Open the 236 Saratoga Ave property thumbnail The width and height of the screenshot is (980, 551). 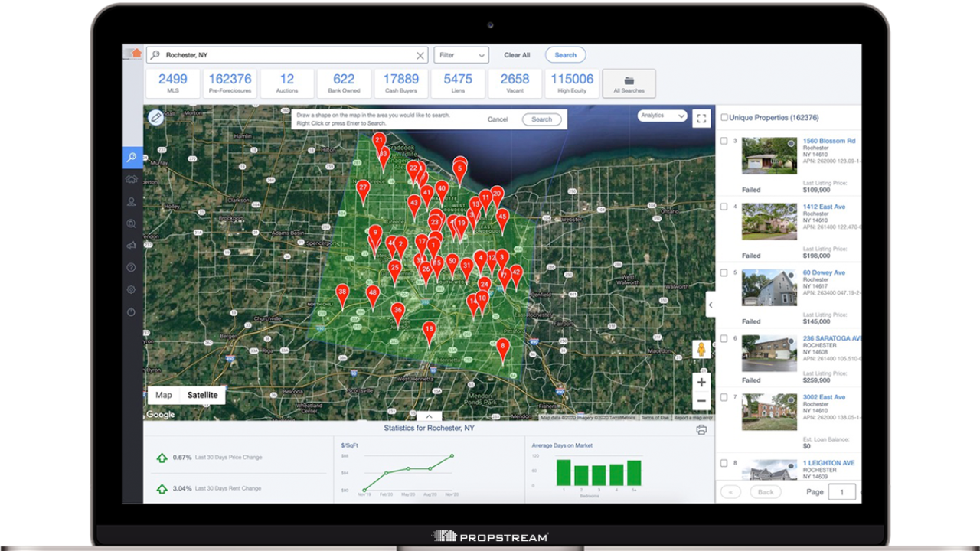click(769, 354)
